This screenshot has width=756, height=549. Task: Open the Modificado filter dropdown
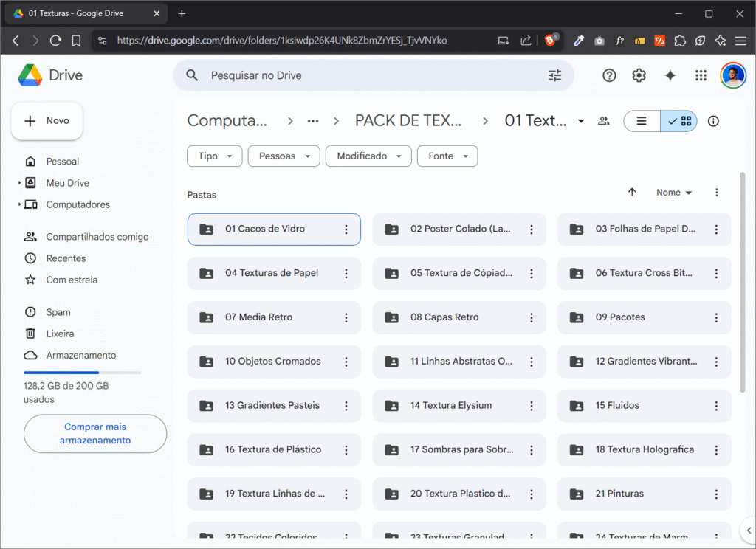(368, 156)
